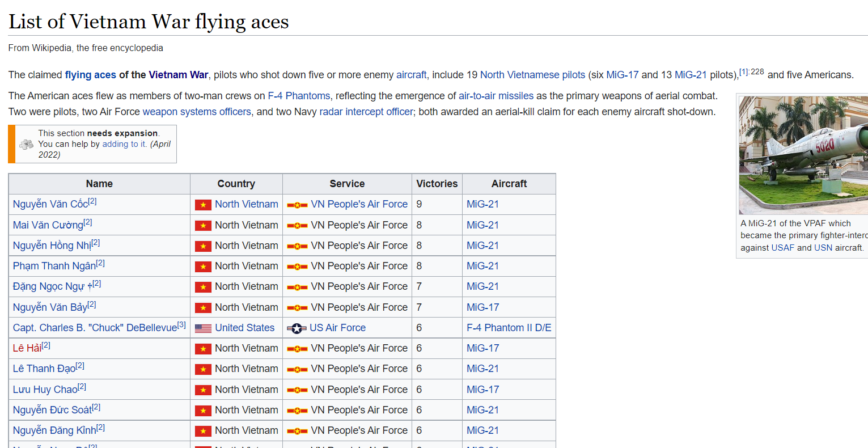This screenshot has width=868, height=448.
Task: Open the red Lê Hải link
Action: click(27, 348)
